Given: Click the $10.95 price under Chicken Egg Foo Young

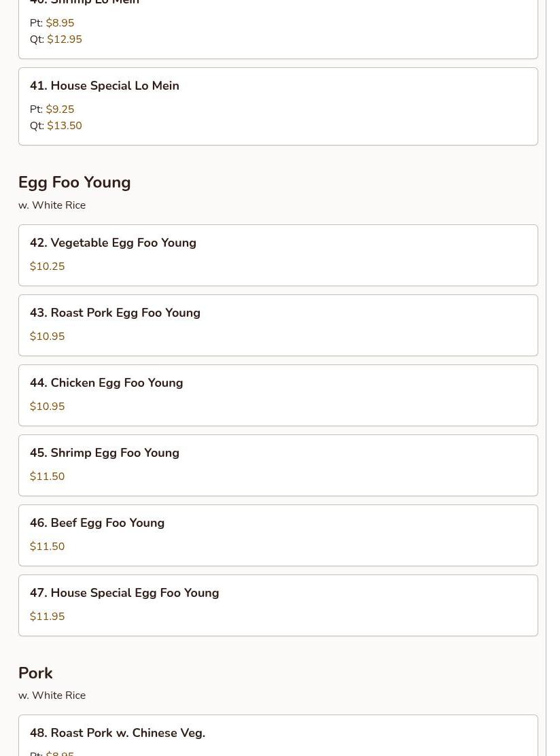Looking at the screenshot, I should pos(47,407).
